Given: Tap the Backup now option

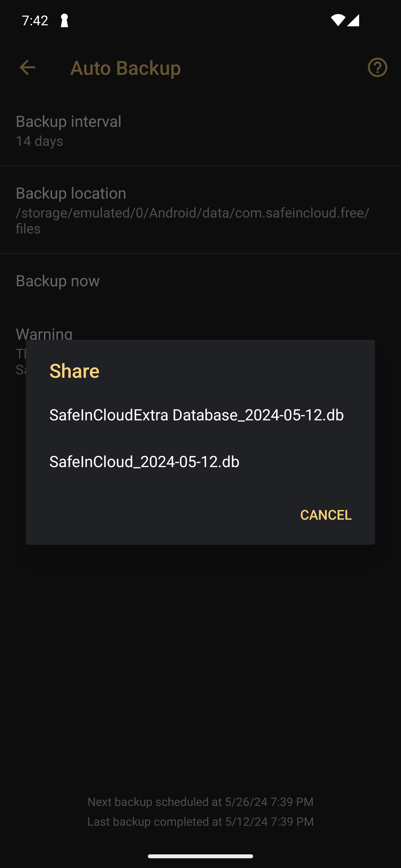Looking at the screenshot, I should click(200, 281).
